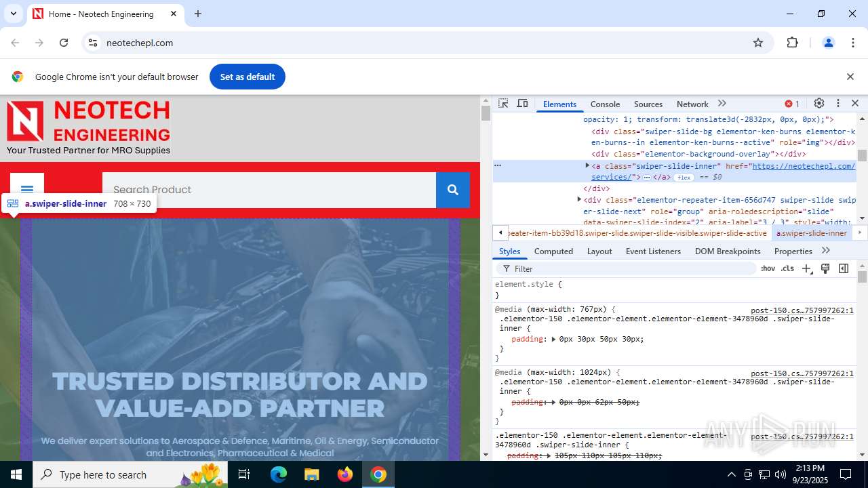Click the blue product search magnifier button
The image size is (868, 488).
tap(453, 190)
